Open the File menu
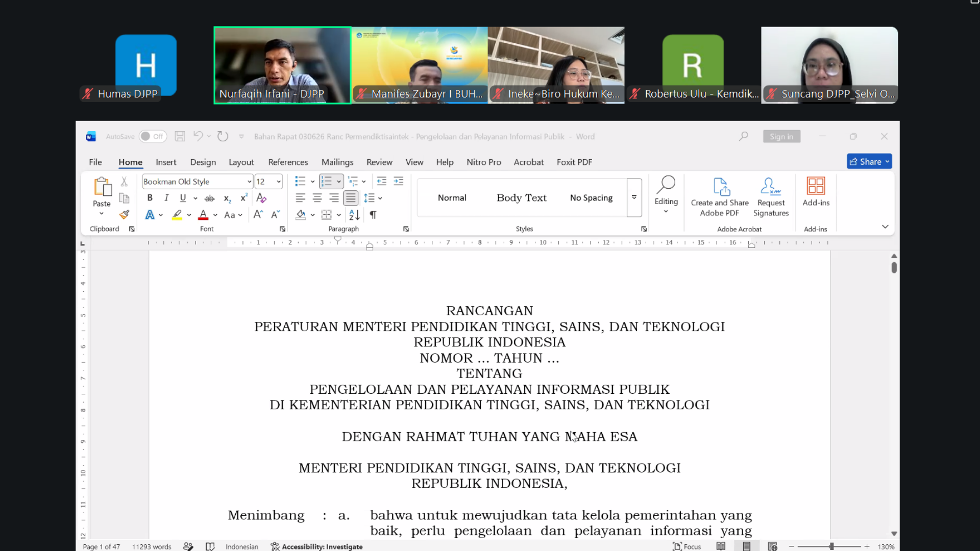 tap(95, 162)
